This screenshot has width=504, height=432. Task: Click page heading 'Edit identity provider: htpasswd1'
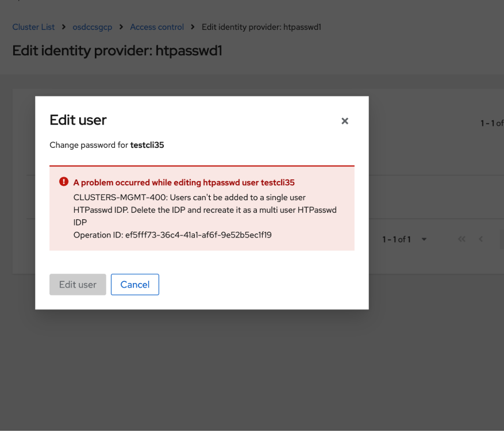pos(117,51)
